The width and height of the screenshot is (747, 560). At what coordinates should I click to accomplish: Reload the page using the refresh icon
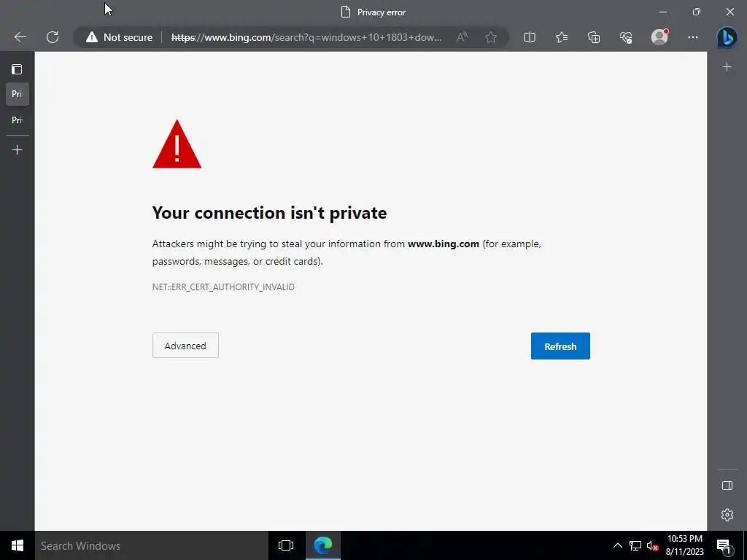pyautogui.click(x=53, y=37)
